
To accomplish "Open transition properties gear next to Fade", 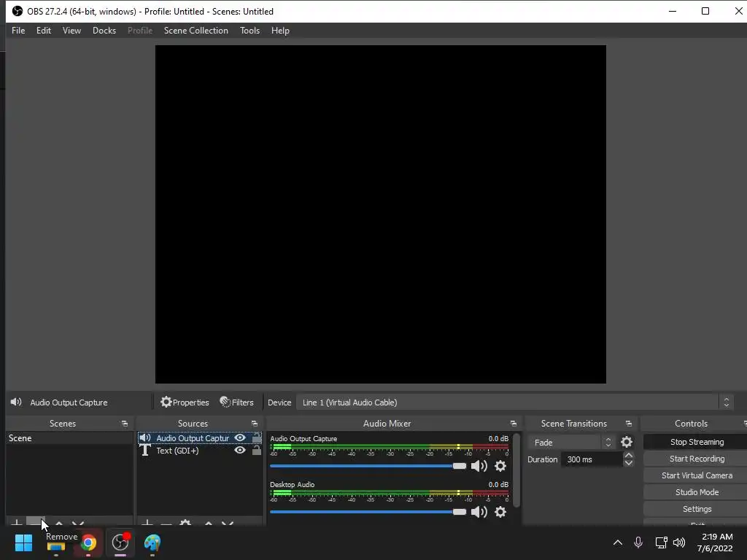I will coord(627,443).
